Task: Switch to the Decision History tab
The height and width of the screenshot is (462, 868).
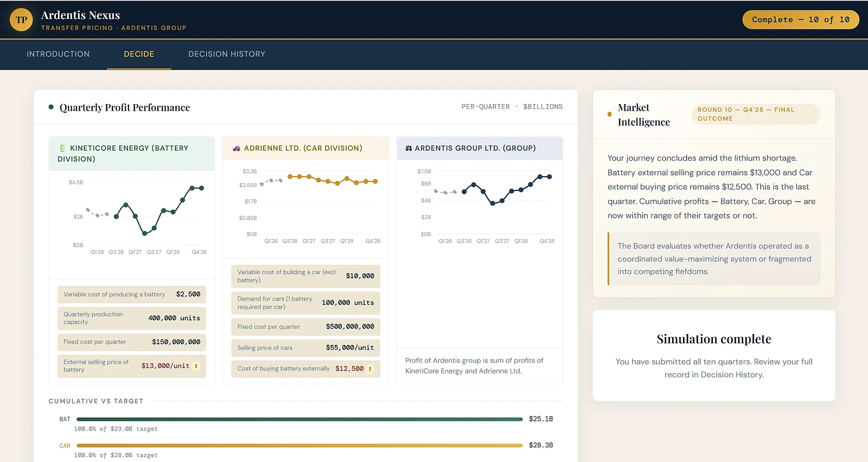Action: [x=227, y=54]
